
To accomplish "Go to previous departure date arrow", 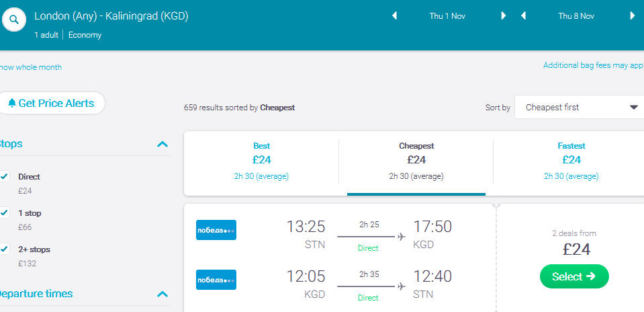I will click(x=394, y=16).
